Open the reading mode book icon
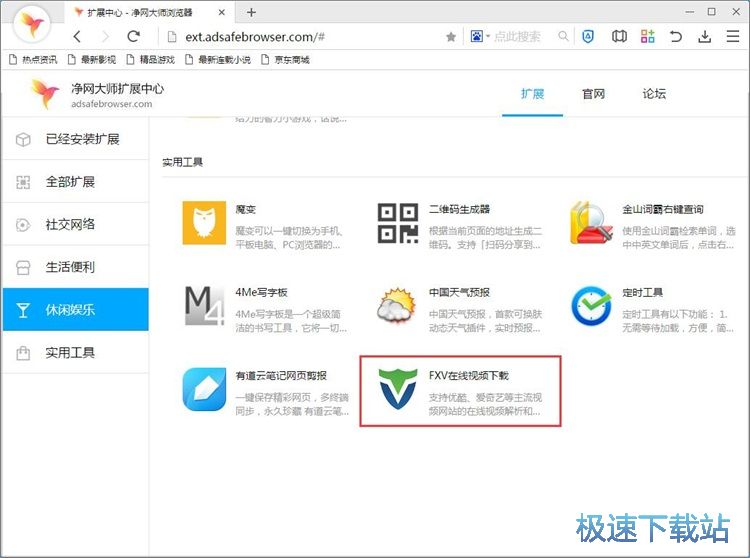This screenshot has width=750, height=558. 619,36
